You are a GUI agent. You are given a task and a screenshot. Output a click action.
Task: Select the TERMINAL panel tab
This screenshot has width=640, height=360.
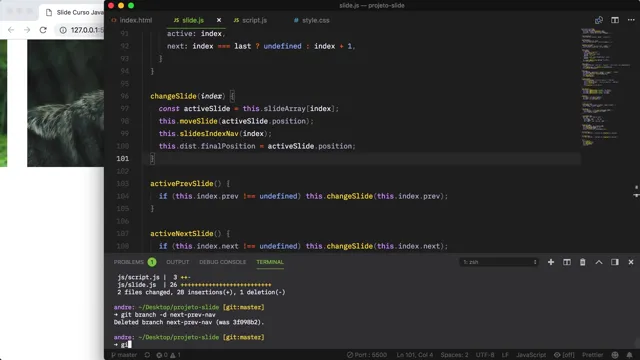tap(270, 262)
